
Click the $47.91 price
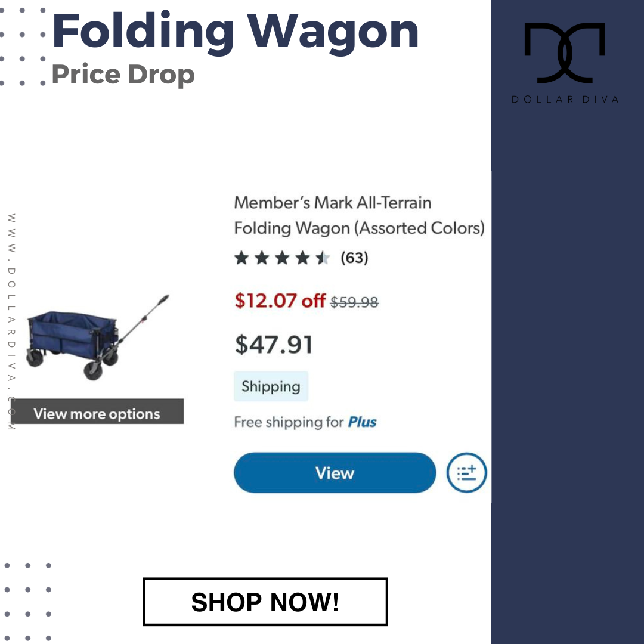[x=274, y=344]
